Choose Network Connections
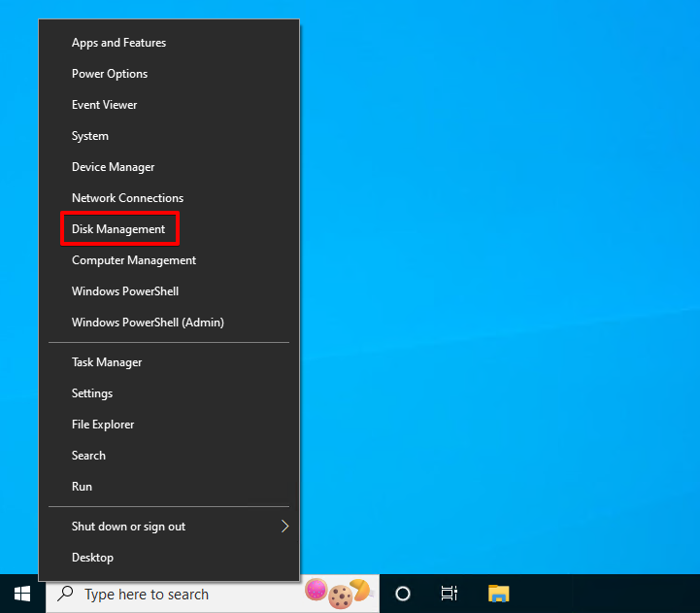 coord(127,198)
